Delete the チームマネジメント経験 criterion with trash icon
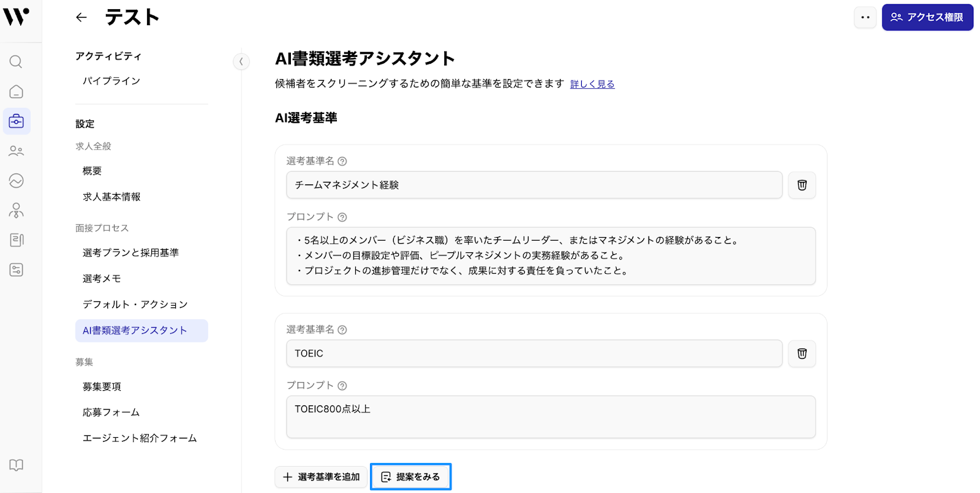Screen dimensions: 980x493 [802, 185]
